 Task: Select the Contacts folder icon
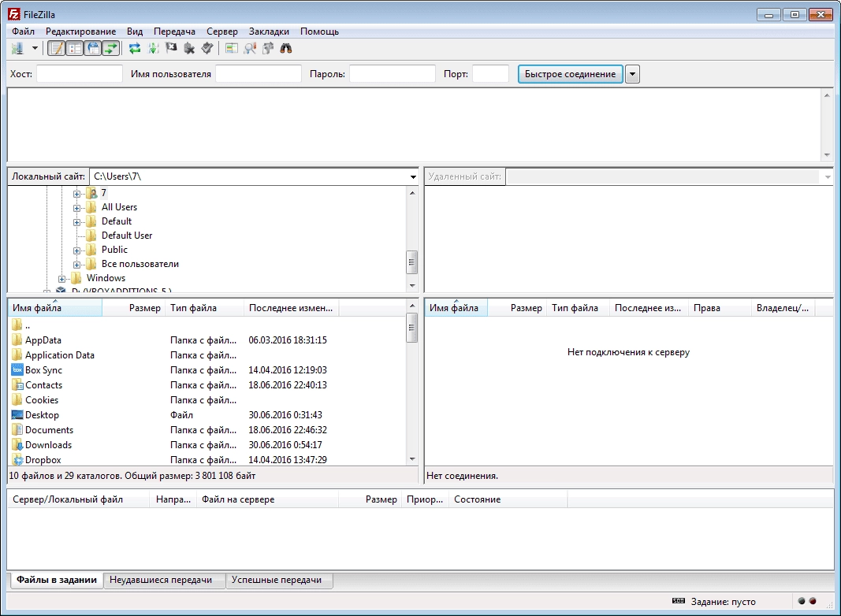pos(17,385)
